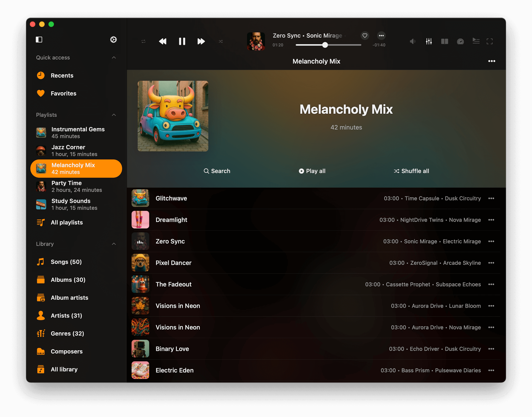Enter fullscreen player mode
532x417 pixels.
point(489,41)
